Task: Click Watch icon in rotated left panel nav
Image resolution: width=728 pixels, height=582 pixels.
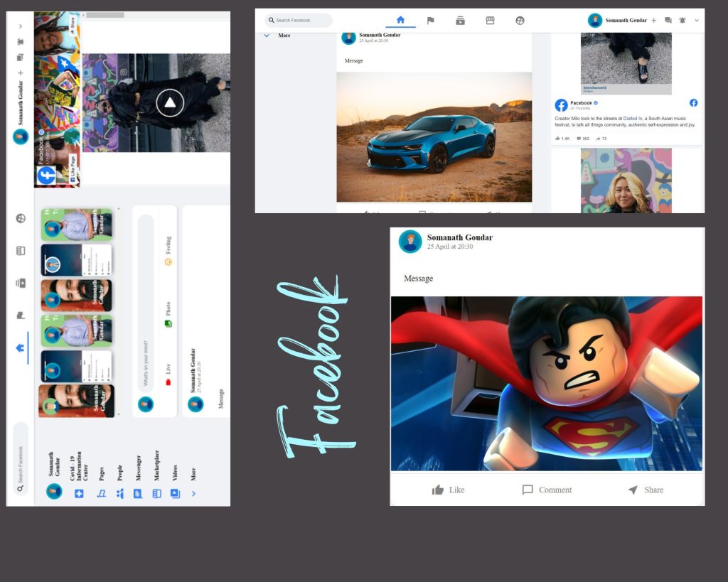Action: point(21,283)
